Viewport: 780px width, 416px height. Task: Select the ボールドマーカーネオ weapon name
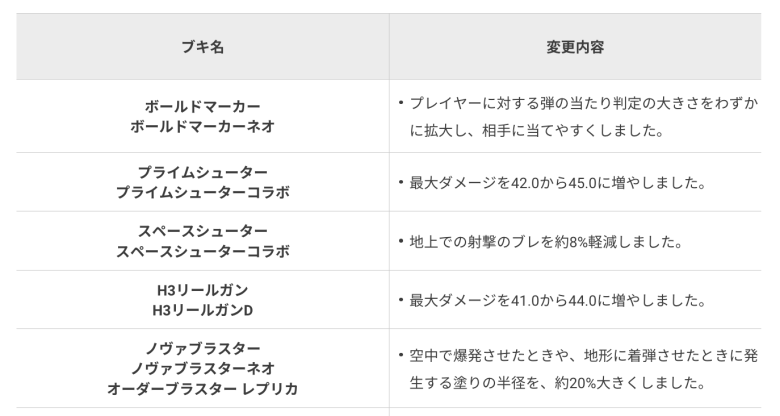pyautogui.click(x=203, y=127)
